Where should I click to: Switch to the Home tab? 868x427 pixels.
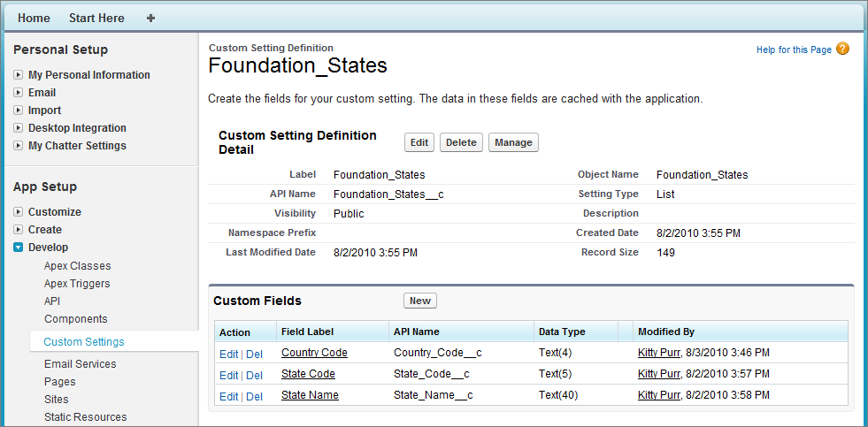[34, 18]
